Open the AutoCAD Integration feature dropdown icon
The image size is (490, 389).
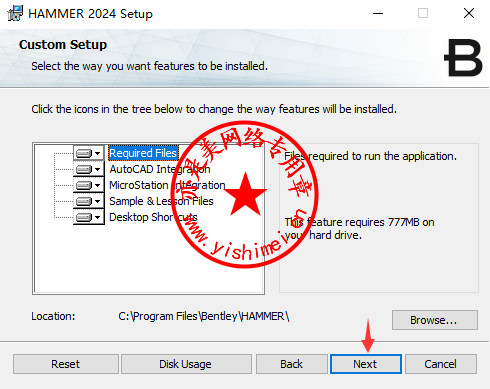(88, 169)
